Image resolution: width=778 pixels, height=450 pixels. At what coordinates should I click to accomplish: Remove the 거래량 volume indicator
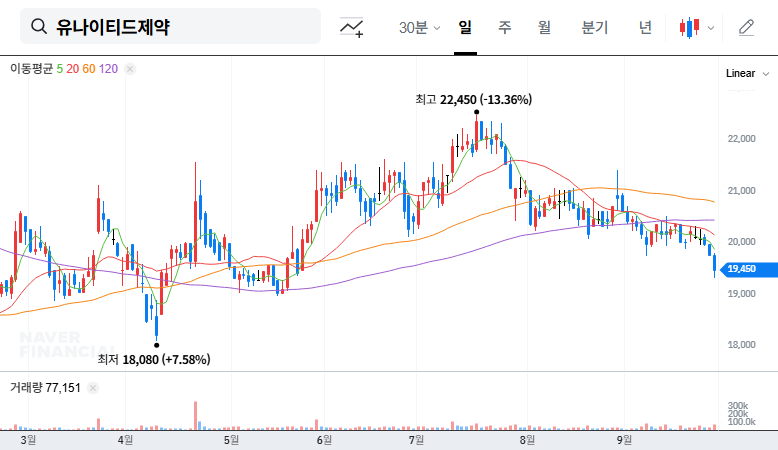(93, 388)
